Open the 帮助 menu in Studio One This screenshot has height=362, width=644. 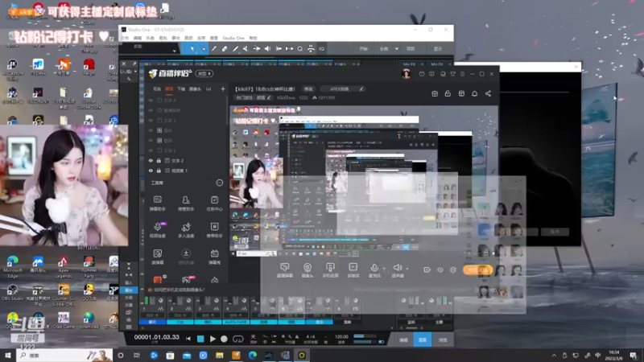(254, 38)
